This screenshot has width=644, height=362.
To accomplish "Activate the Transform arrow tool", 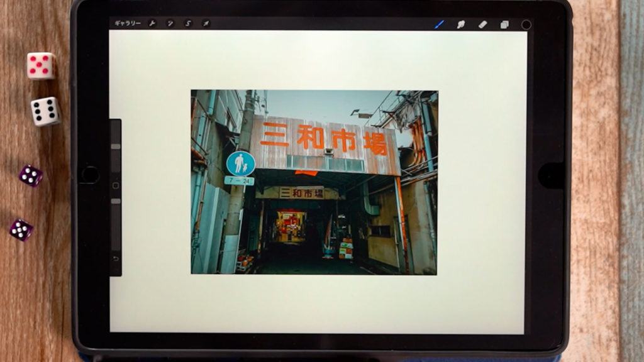I will pos(206,23).
